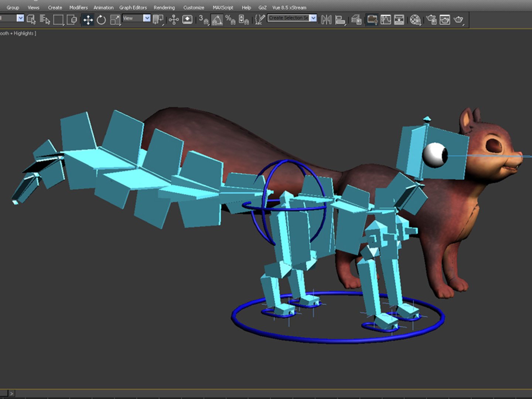The height and width of the screenshot is (399, 532).
Task: Render with the teapot Render Production icon
Action: tap(458, 20)
